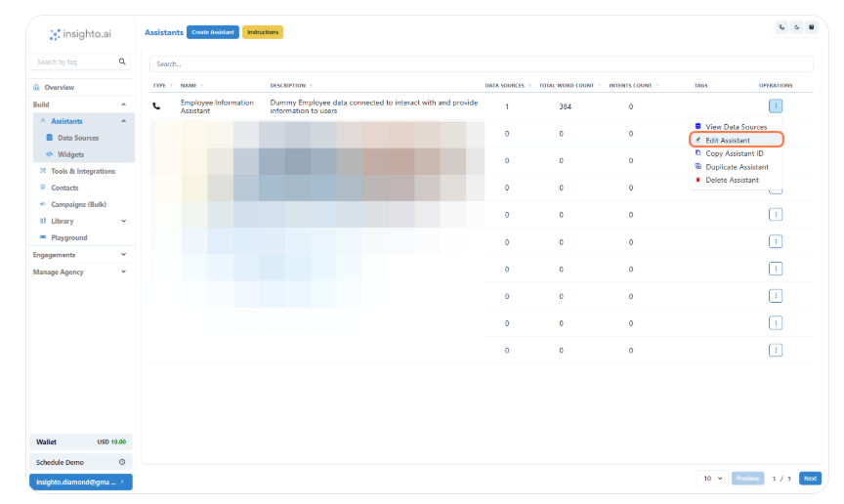
Task: Click the phone call icon at top right
Action: pos(781,27)
